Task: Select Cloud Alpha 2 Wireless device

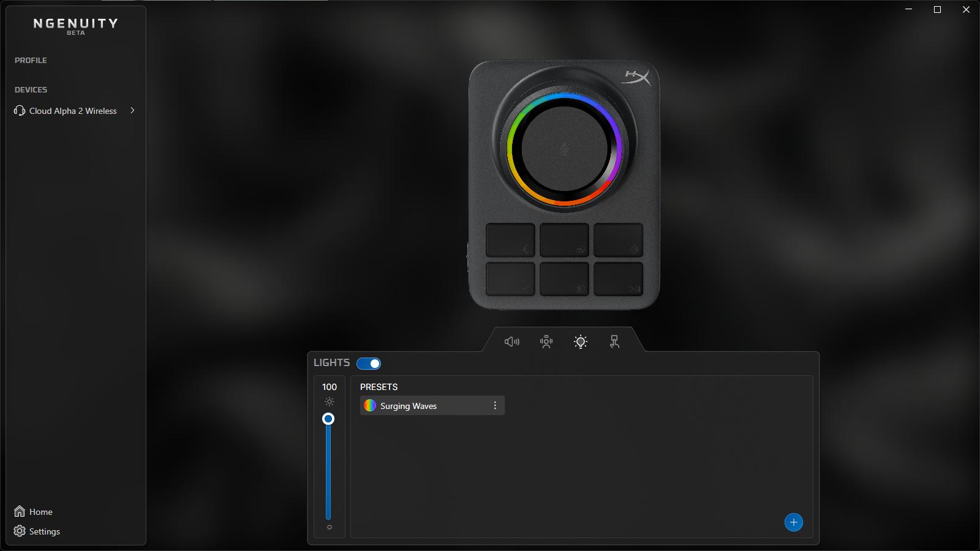Action: click(73, 111)
